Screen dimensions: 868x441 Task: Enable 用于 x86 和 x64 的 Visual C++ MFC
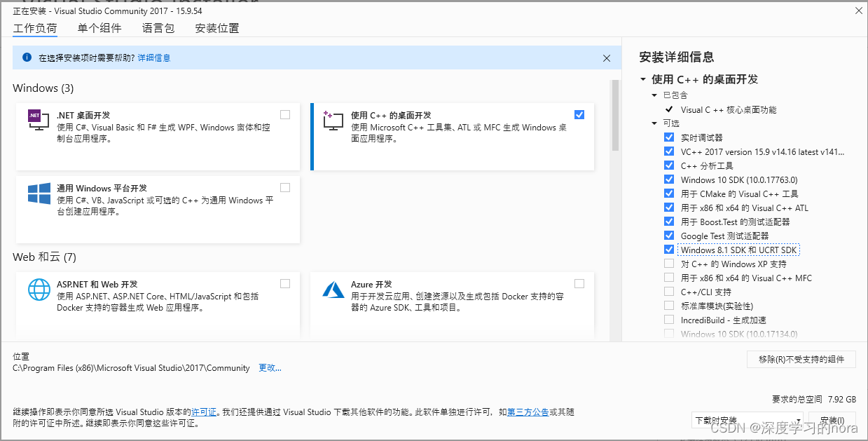[x=668, y=277]
